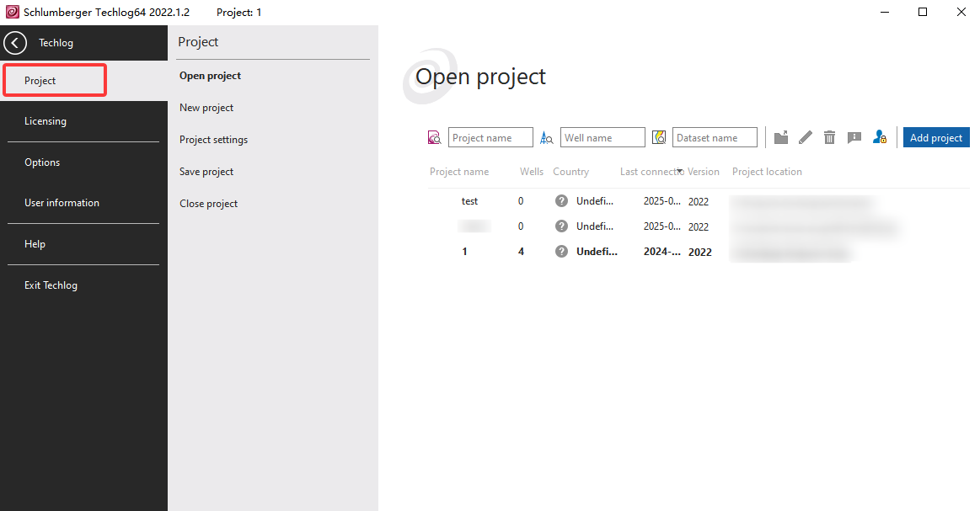Viewport: 980px width, 511px height.
Task: Click Save project
Action: 206,171
